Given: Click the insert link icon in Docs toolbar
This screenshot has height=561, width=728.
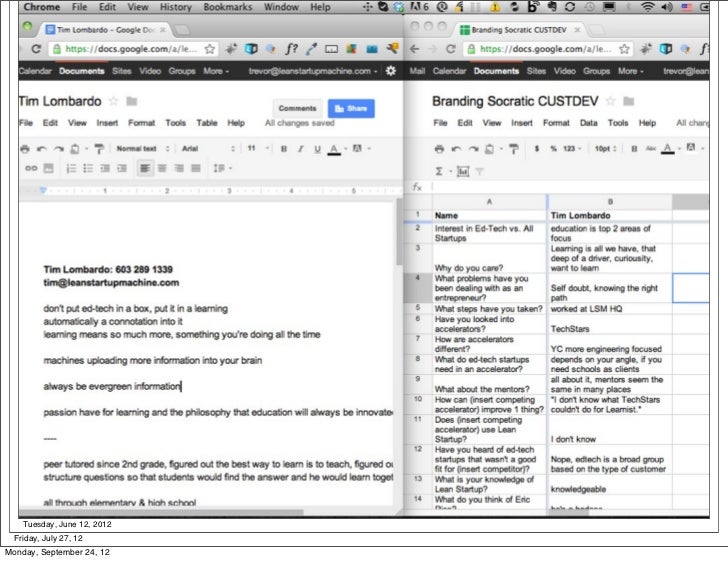Looking at the screenshot, I should (x=31, y=168).
